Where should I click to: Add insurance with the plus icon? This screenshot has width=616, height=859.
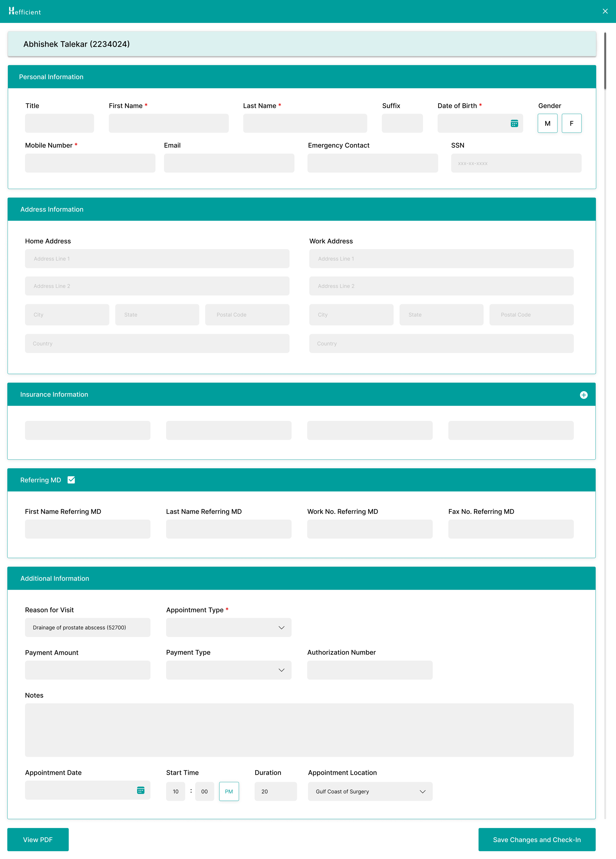pos(583,395)
